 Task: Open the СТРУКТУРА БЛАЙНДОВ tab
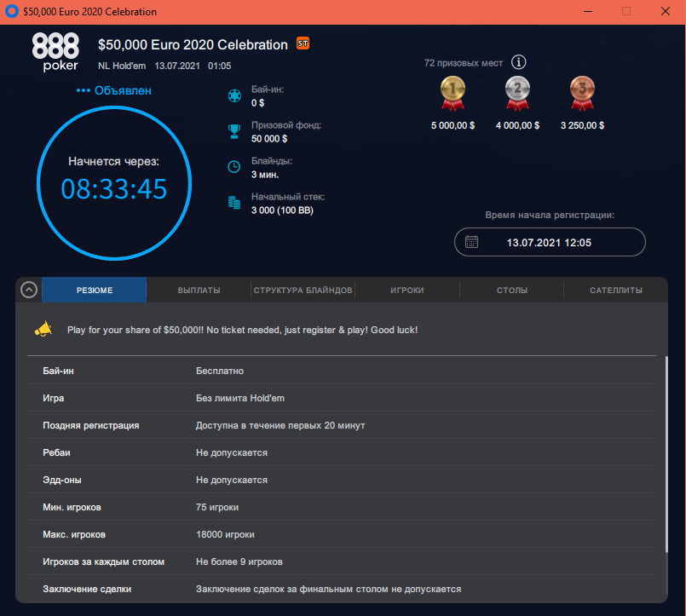click(x=303, y=290)
